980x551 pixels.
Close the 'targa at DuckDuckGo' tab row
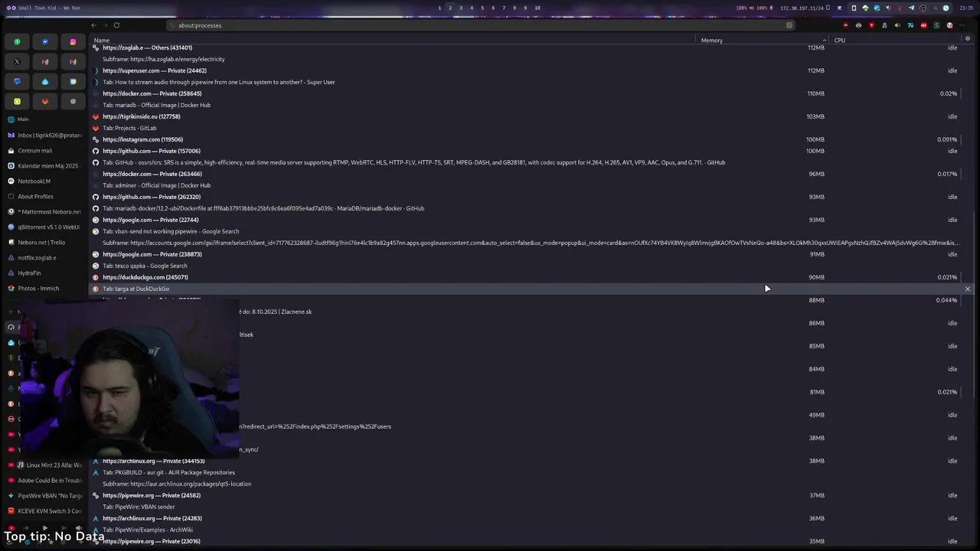[968, 289]
